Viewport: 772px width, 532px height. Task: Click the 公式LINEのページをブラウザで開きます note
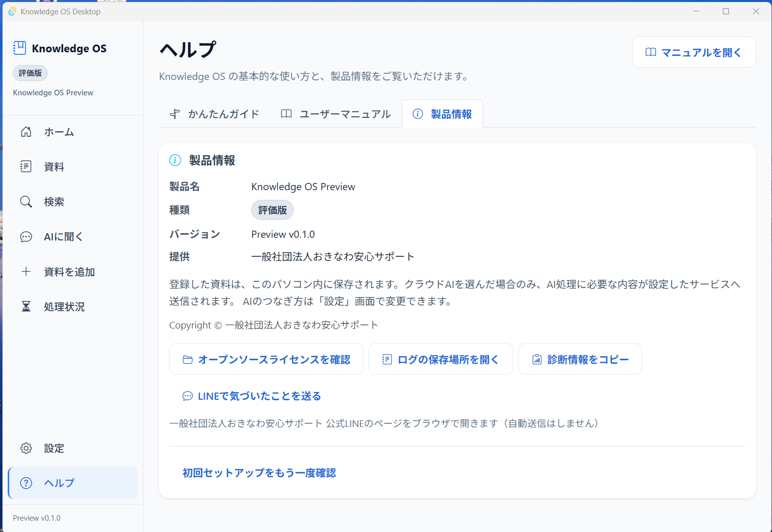tap(384, 423)
